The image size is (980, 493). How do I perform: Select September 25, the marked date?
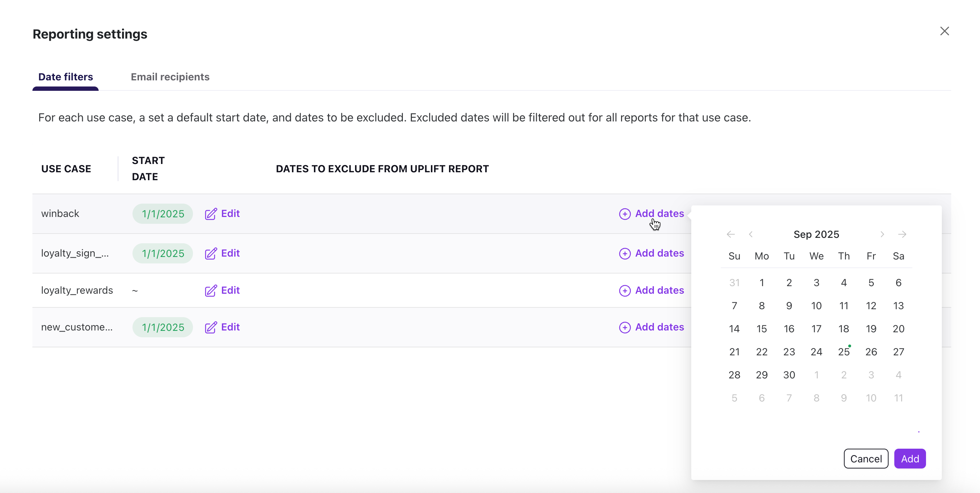(844, 352)
